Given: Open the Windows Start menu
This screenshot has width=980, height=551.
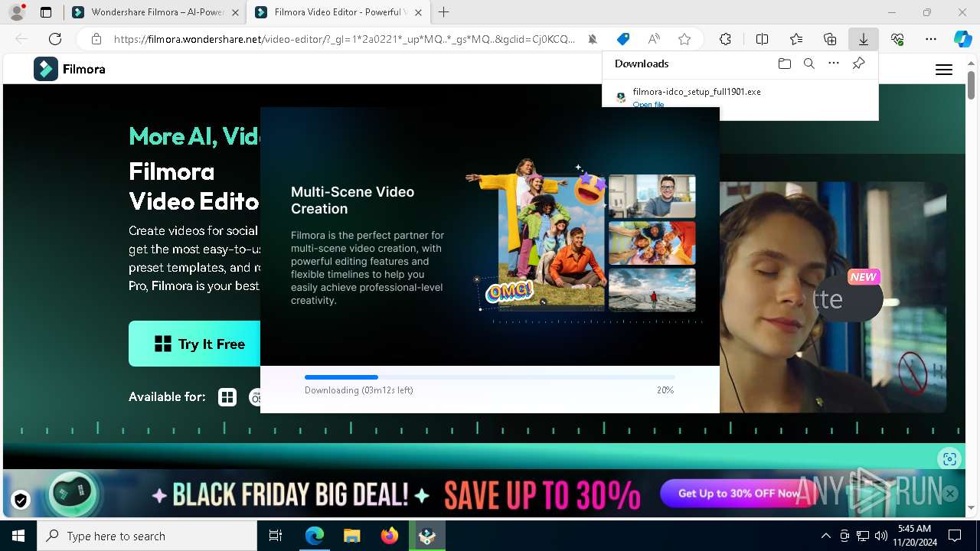Looking at the screenshot, I should click(18, 536).
